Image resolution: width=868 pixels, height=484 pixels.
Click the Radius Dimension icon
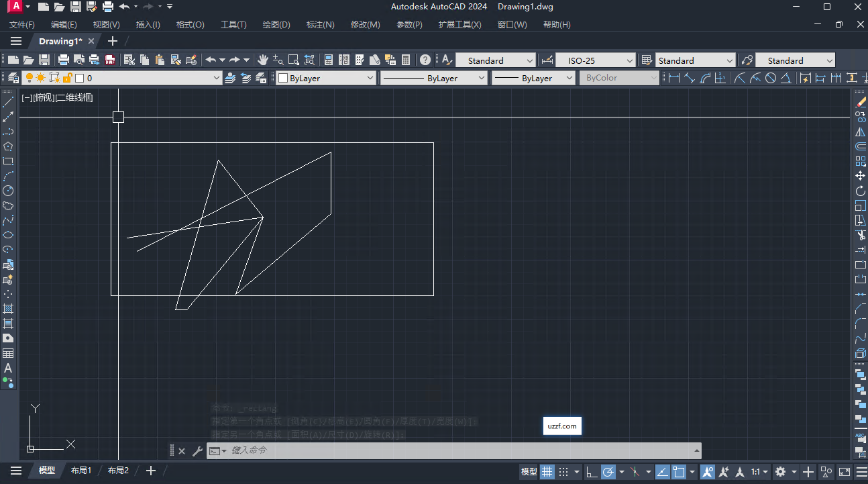[739, 77]
